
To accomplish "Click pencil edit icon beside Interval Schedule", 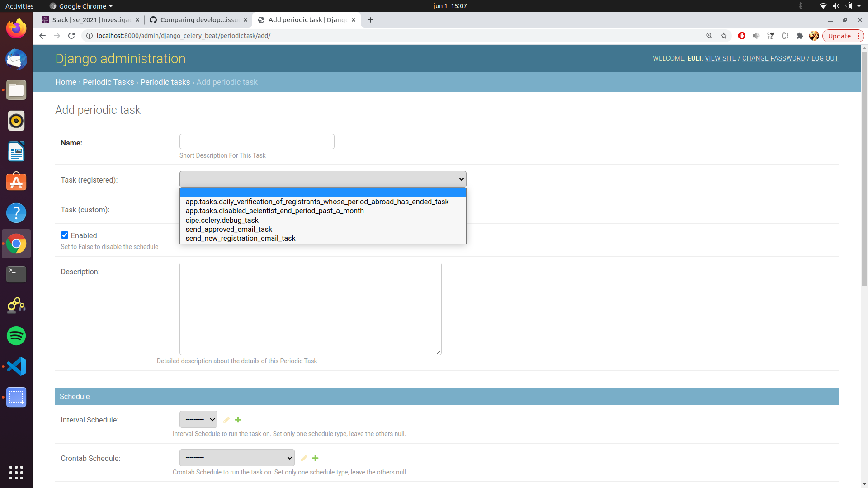I will 226,420.
